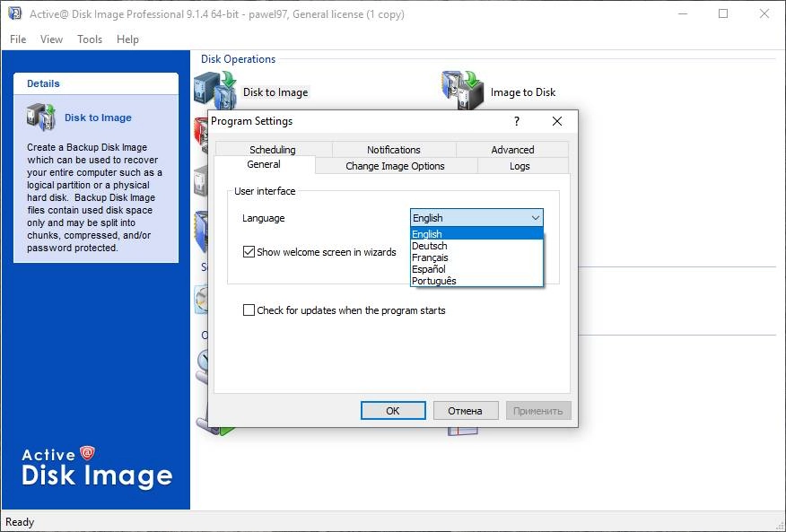Click the Image to Disk label
This screenshot has height=532, width=786.
(523, 92)
